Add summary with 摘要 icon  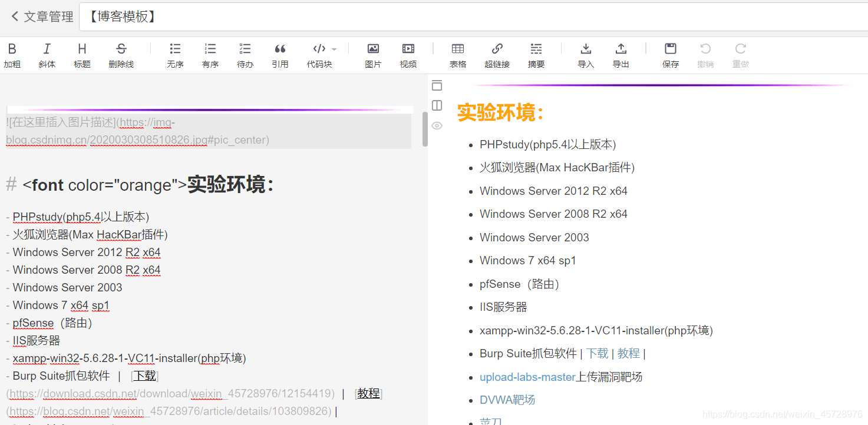point(536,56)
